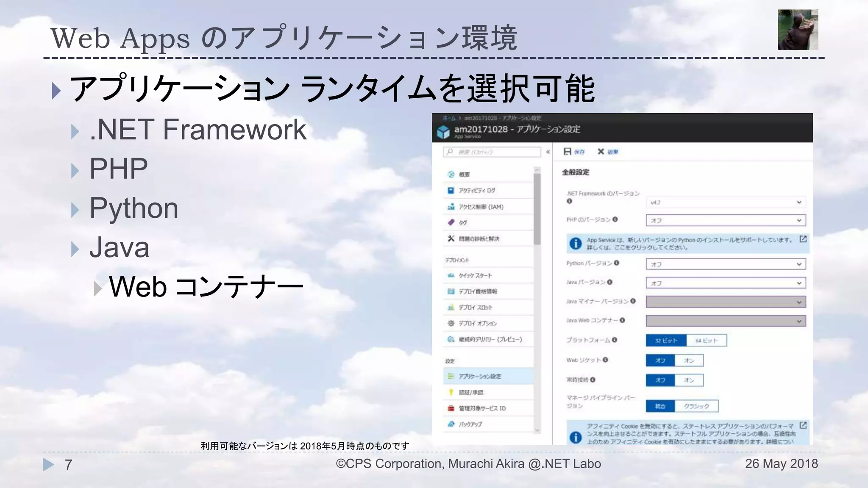Click the slide footer play arrow
Viewport: 868px width, 488px height.
49,464
